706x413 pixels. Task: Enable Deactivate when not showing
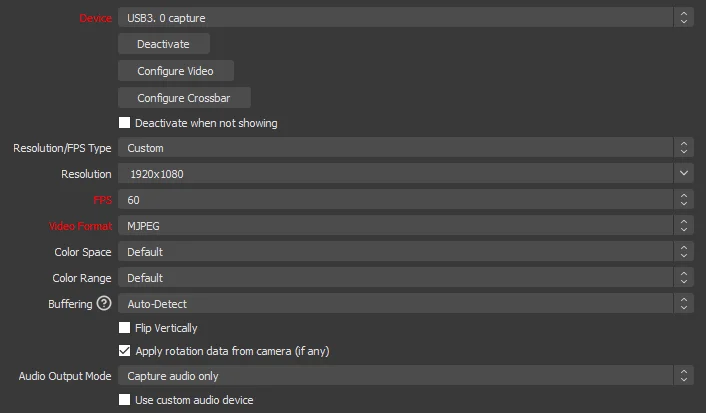pyautogui.click(x=125, y=123)
